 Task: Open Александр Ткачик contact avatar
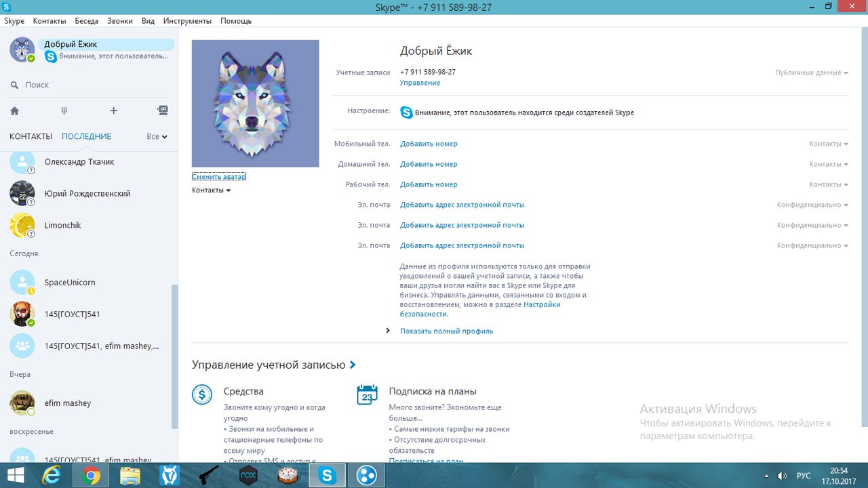pyautogui.click(x=22, y=162)
